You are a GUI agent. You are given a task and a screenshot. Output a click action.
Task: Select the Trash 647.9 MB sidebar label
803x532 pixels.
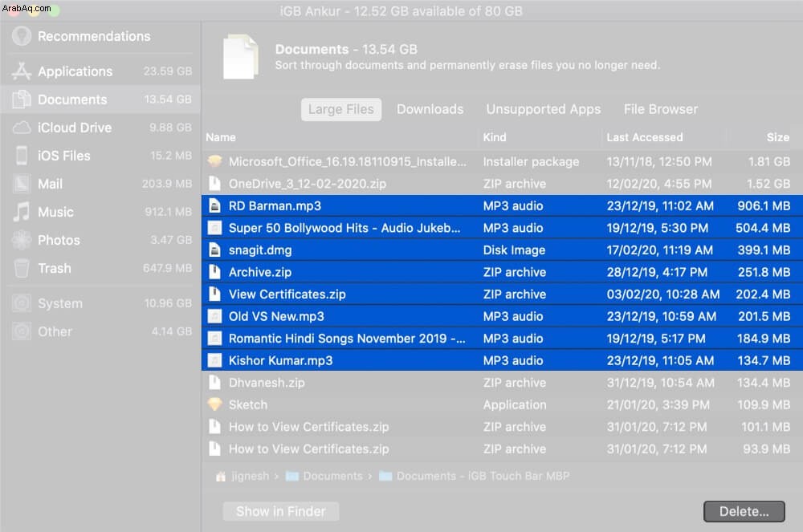coord(55,268)
